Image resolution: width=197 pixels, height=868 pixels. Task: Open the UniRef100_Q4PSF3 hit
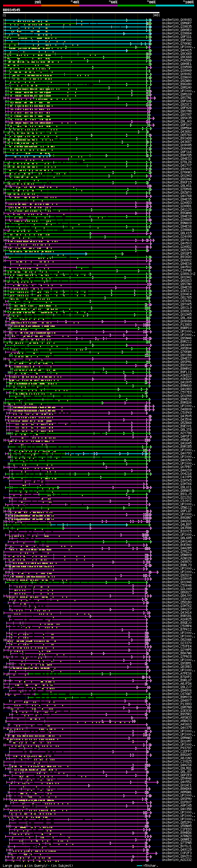pyautogui.click(x=177, y=436)
